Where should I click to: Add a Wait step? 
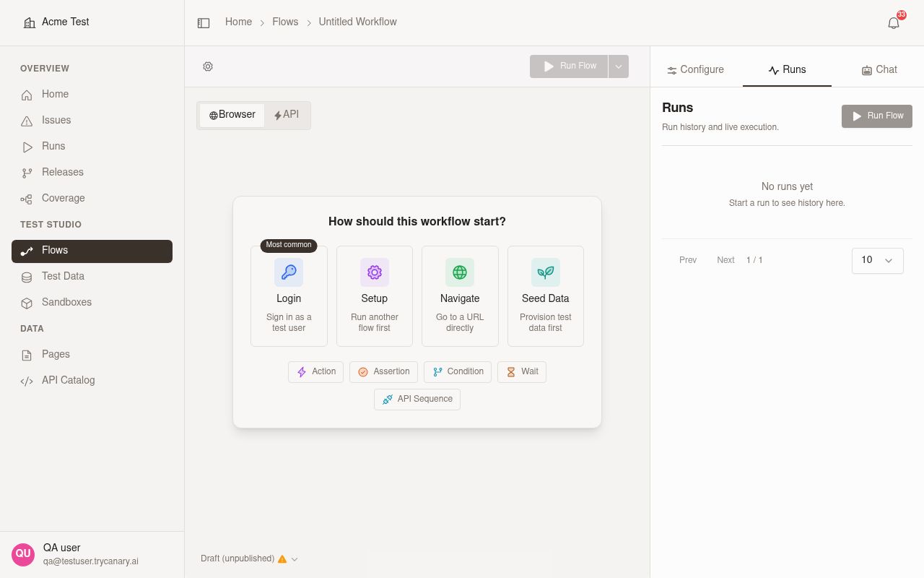click(x=521, y=371)
